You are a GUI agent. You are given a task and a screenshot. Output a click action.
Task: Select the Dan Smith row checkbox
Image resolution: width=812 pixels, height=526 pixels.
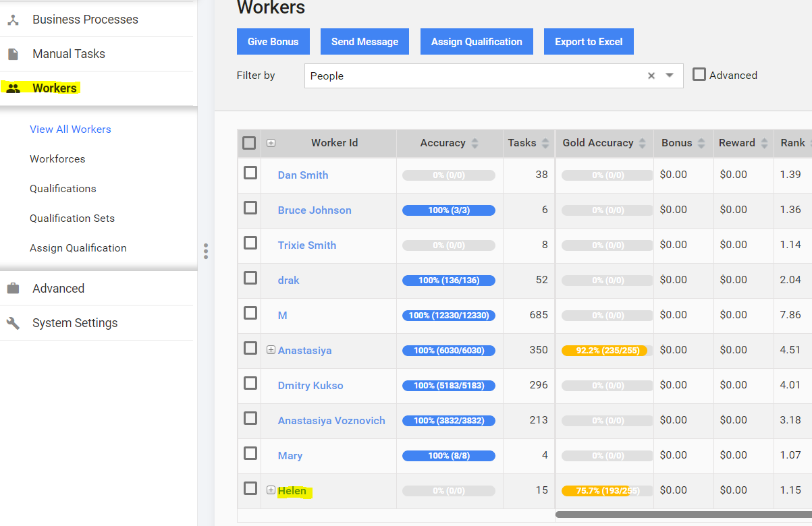[x=250, y=173]
